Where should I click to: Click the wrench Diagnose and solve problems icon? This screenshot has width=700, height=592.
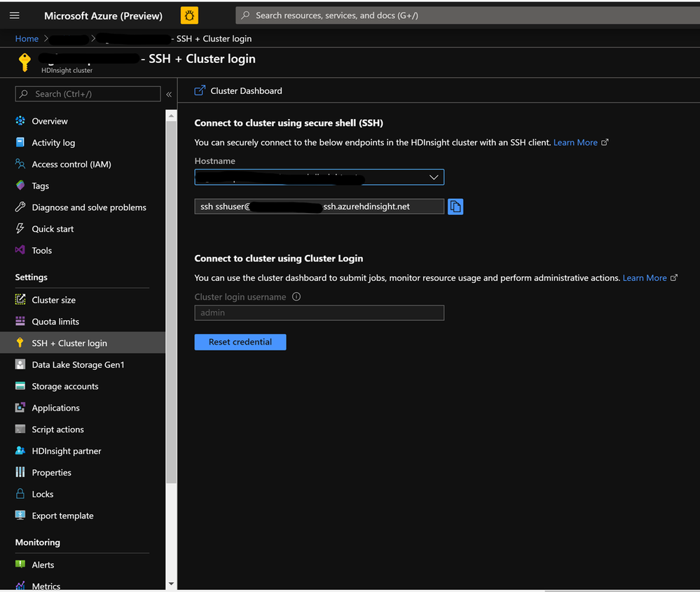point(20,207)
